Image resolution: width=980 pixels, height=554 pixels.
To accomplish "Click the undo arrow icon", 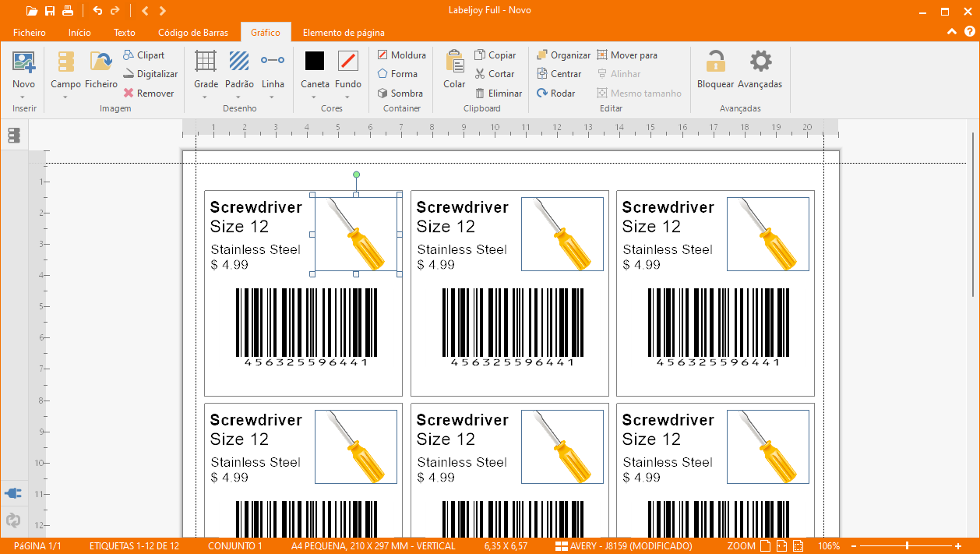I will tap(97, 11).
